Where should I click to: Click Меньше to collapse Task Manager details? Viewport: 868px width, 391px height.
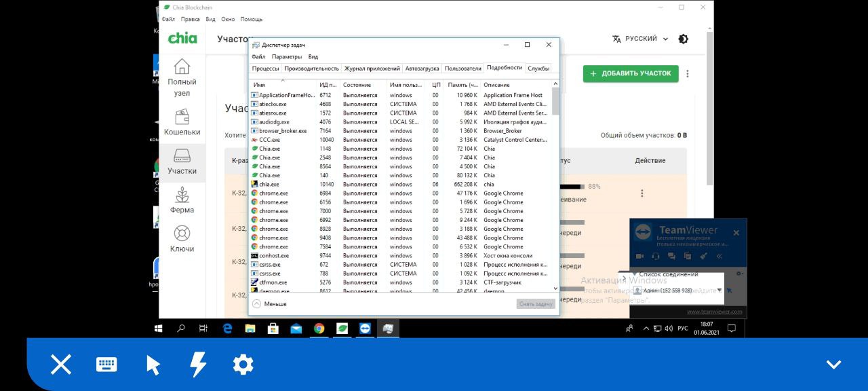(269, 304)
